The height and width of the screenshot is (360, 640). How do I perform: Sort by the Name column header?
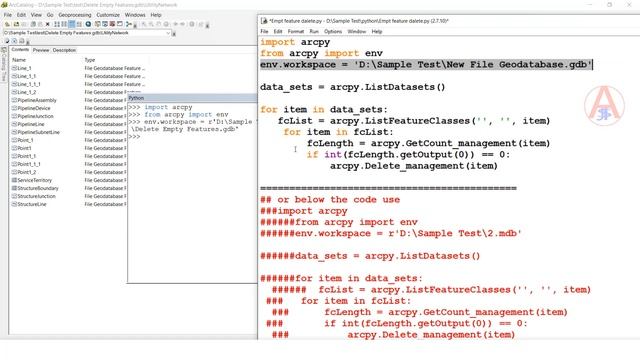19,60
